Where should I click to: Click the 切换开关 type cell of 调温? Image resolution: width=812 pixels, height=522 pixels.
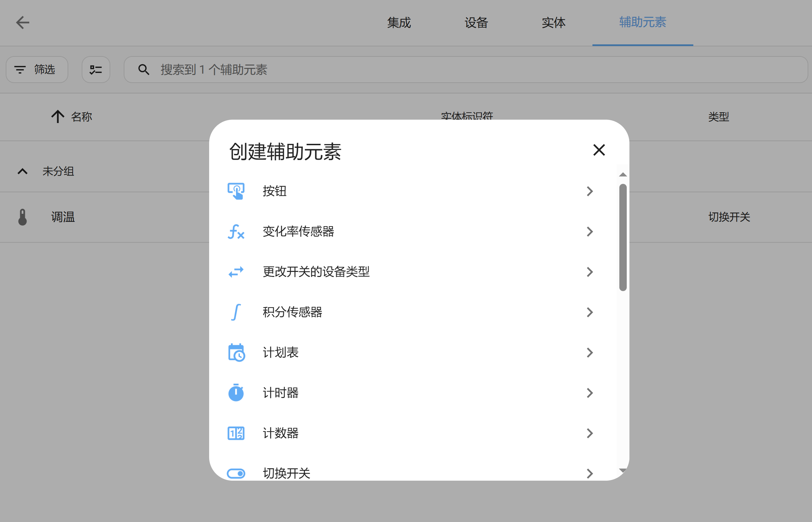pyautogui.click(x=729, y=217)
